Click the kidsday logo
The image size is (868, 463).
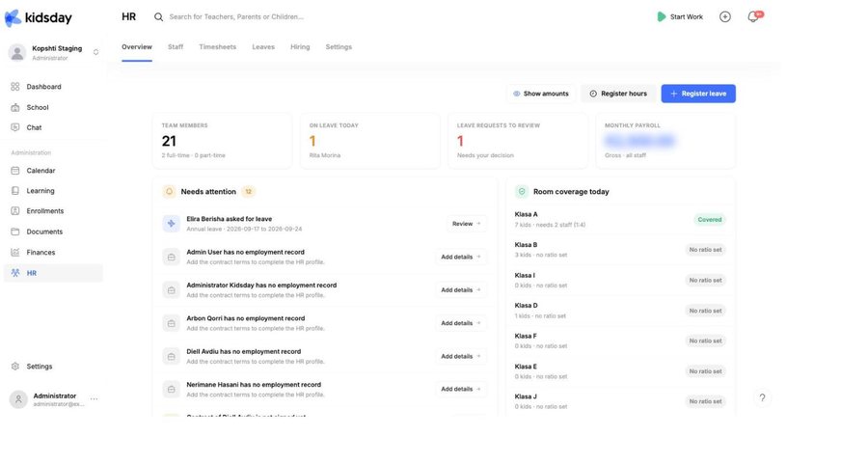tap(39, 17)
